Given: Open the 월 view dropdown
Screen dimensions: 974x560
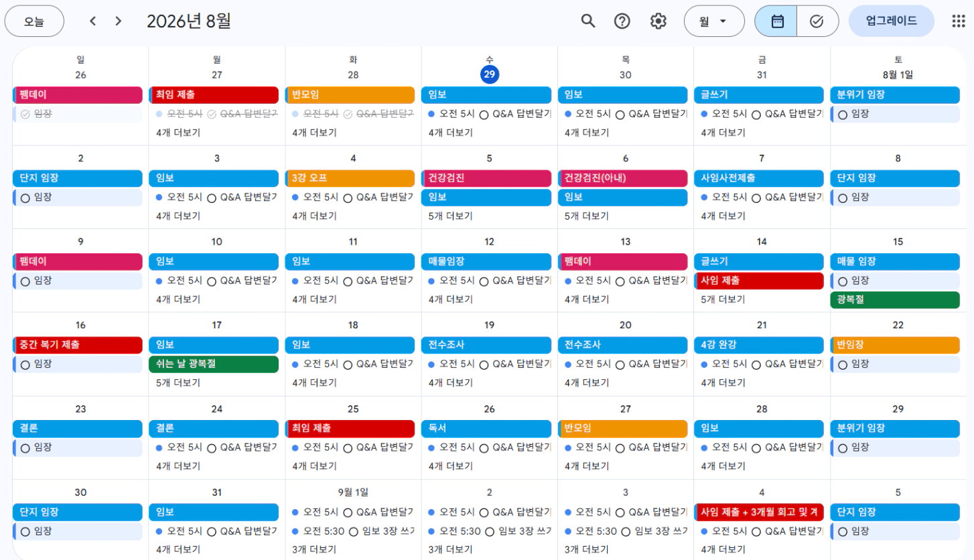Looking at the screenshot, I should coord(714,21).
